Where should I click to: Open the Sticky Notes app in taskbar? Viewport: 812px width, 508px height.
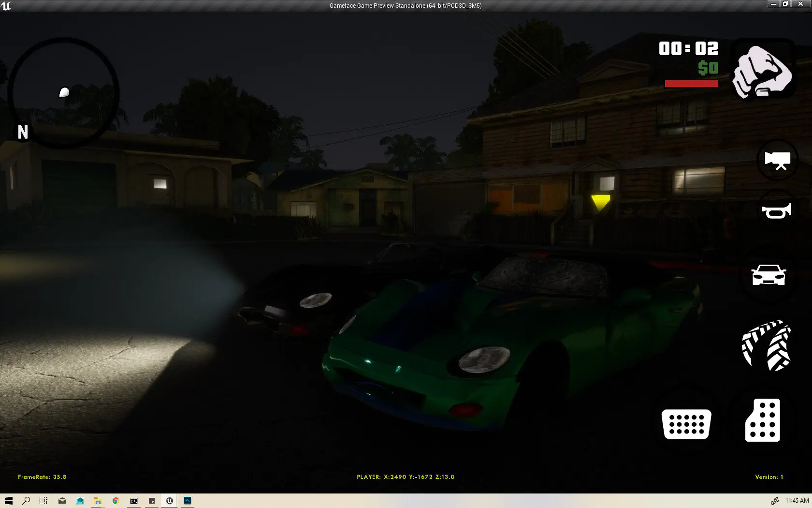click(x=152, y=501)
